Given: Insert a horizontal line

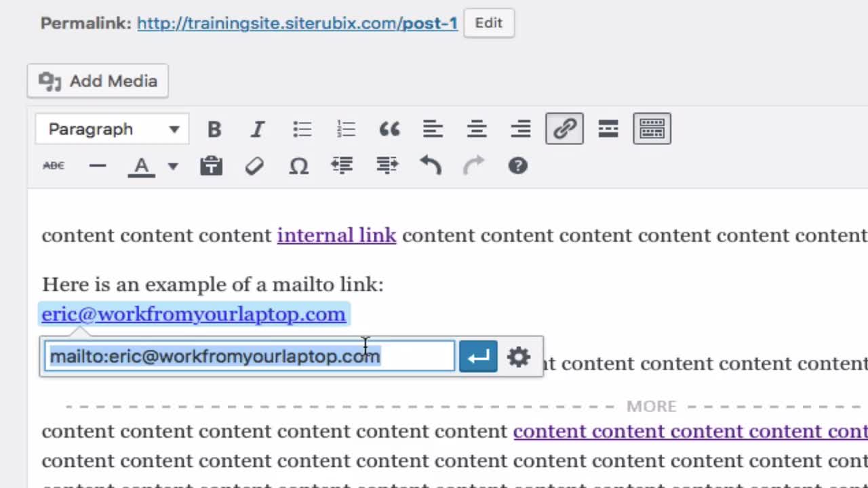Looking at the screenshot, I should (98, 165).
